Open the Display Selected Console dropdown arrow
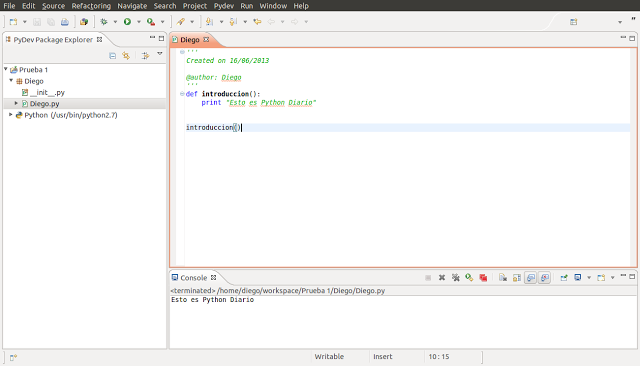This screenshot has width=640, height=366. pyautogui.click(x=589, y=278)
